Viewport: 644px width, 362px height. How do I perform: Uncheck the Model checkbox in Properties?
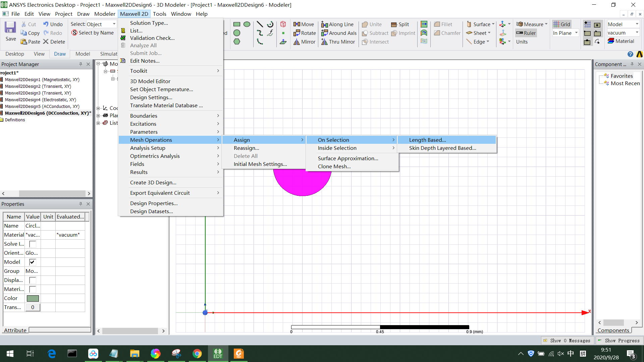pos(32,262)
